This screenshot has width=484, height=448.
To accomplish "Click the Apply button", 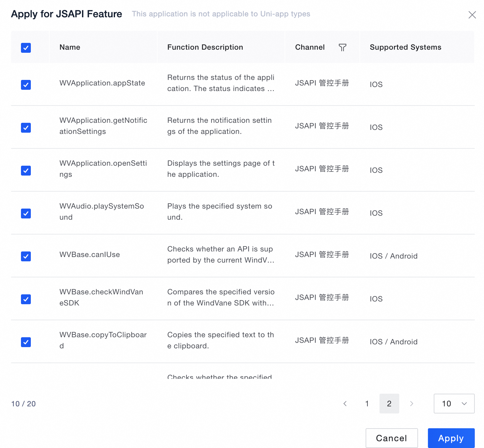I will (451, 438).
